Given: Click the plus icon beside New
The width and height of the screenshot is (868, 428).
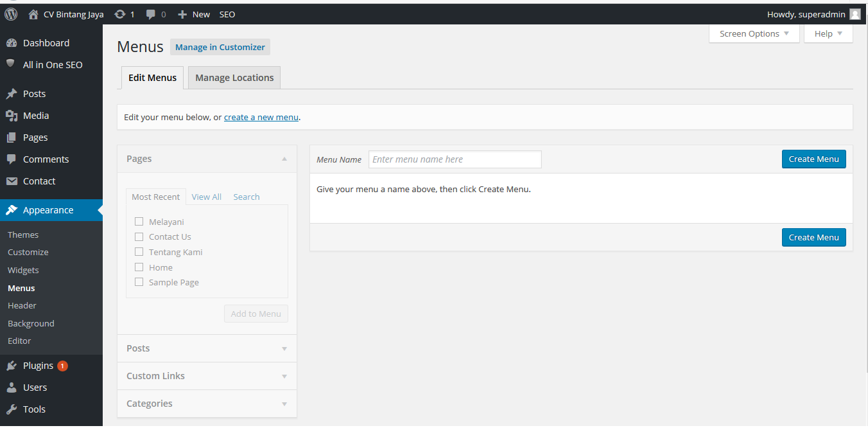Looking at the screenshot, I should (182, 14).
